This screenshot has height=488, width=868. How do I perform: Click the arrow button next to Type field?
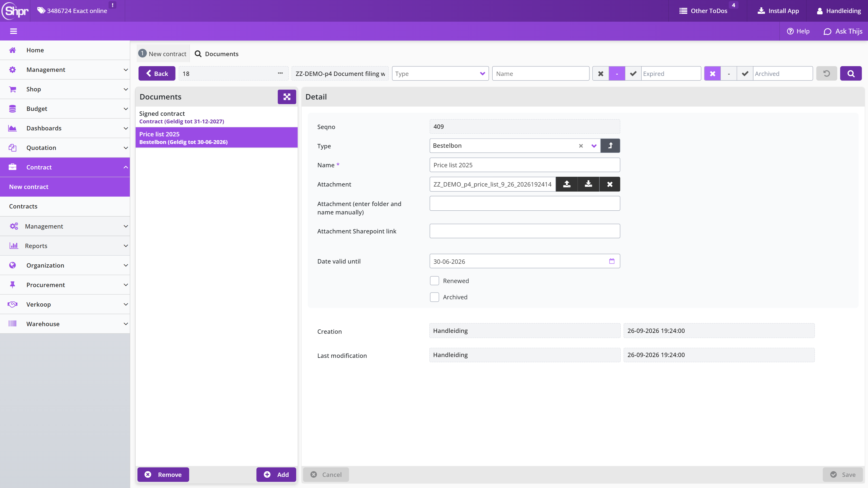(x=610, y=146)
